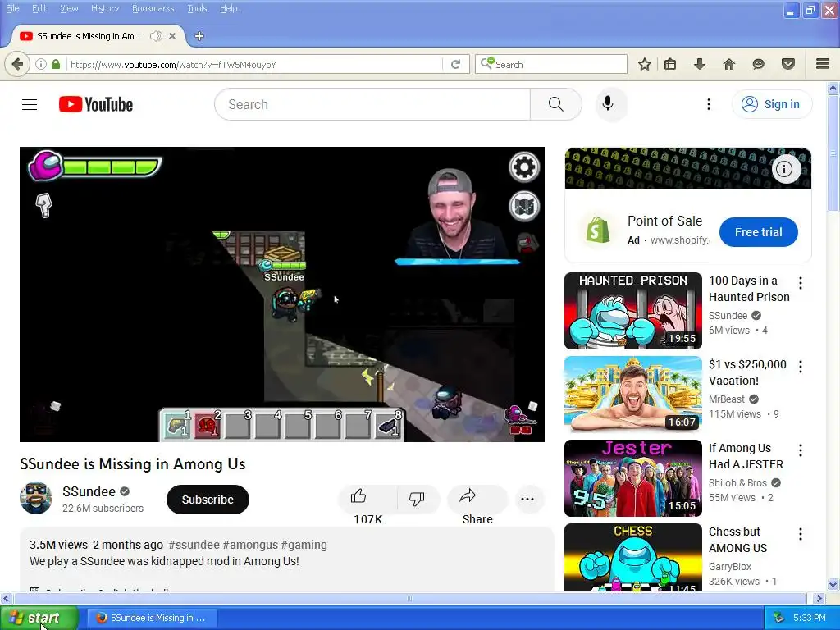Open the File menu
Screen dimensions: 840x630
click(x=12, y=8)
